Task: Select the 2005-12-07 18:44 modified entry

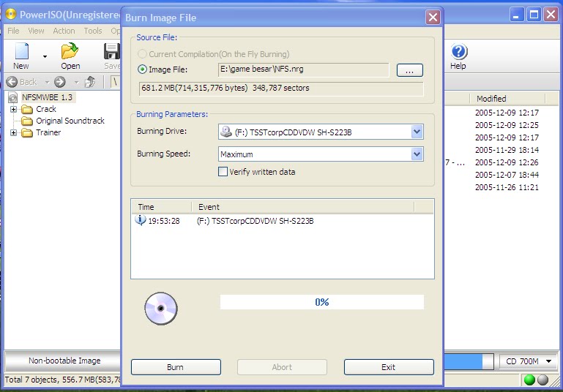Action: click(507, 175)
